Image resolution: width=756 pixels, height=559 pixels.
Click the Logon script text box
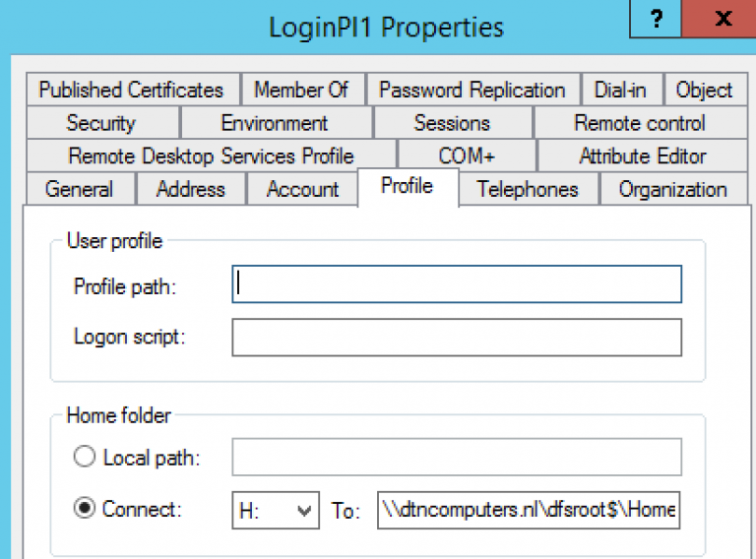coord(457,337)
